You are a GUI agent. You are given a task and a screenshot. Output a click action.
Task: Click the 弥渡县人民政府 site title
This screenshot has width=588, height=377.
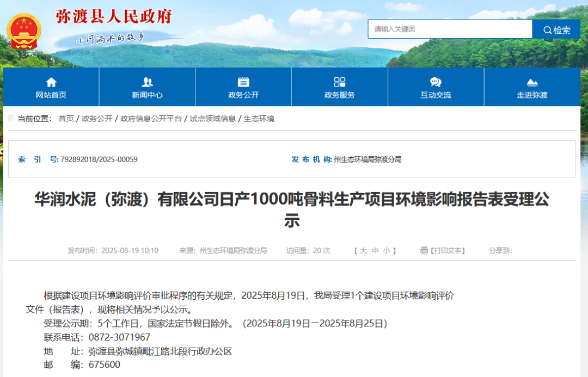(114, 16)
